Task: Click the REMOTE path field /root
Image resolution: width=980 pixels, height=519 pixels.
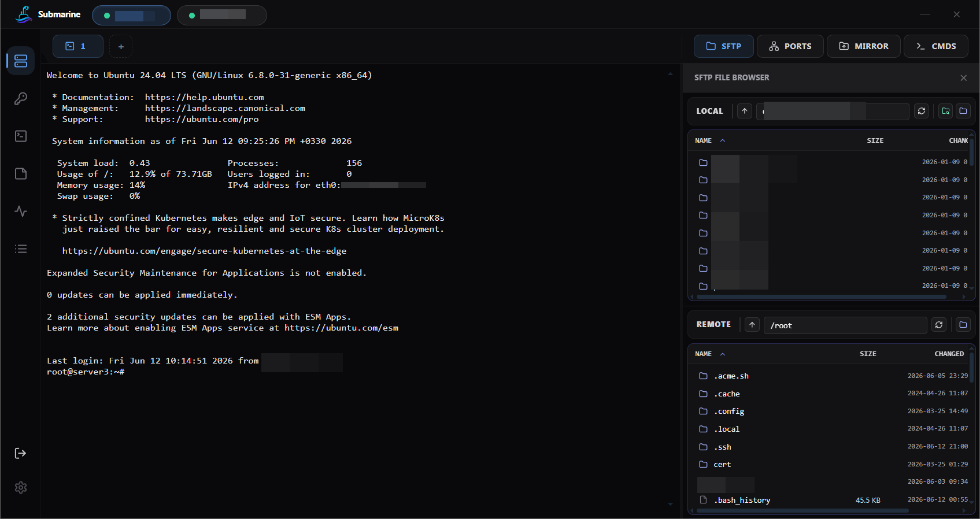Action: click(845, 325)
